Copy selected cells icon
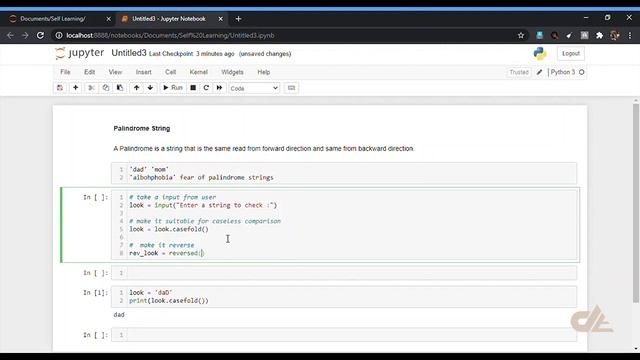This screenshot has width=640, height=360. point(106,88)
